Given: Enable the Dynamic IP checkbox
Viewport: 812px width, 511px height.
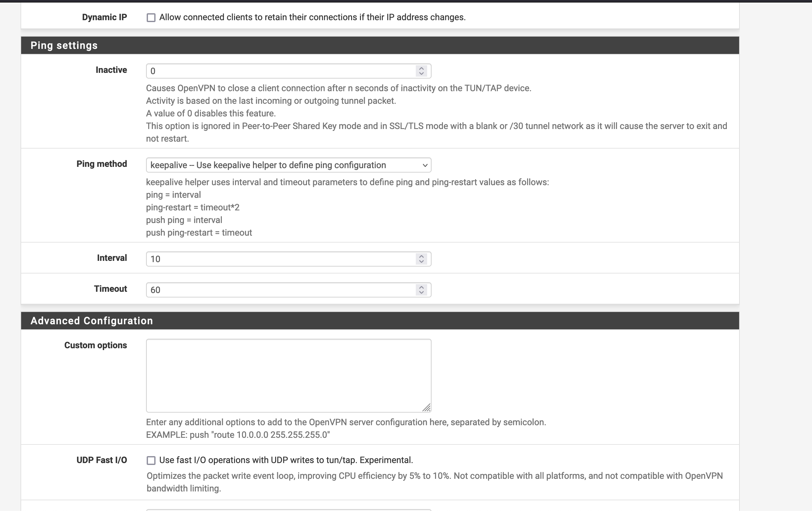Looking at the screenshot, I should click(x=151, y=18).
